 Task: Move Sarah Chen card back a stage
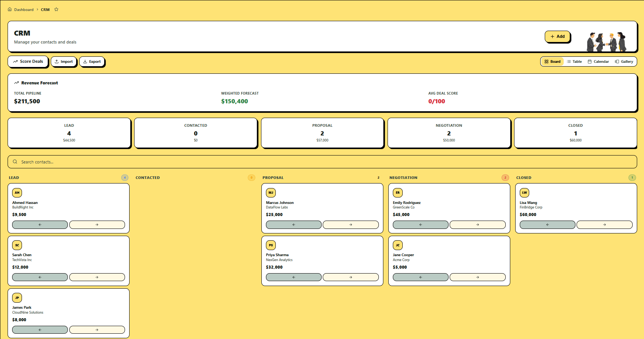pyautogui.click(x=40, y=277)
